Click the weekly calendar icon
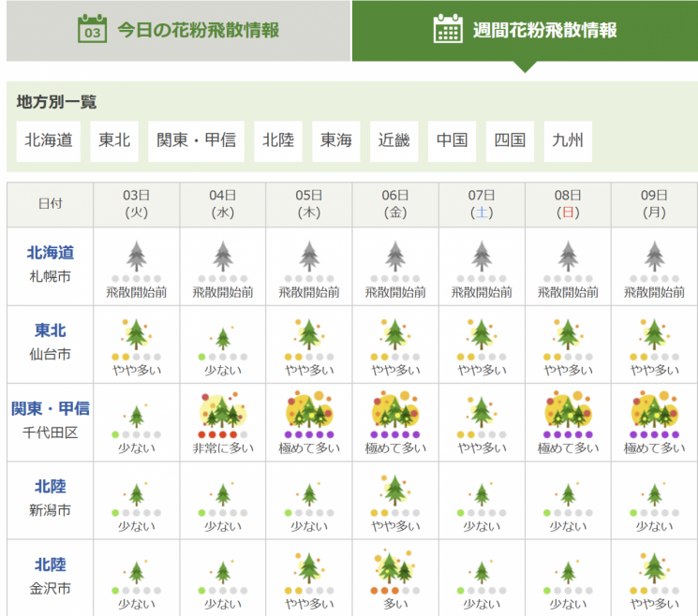Image resolution: width=698 pixels, height=616 pixels. click(448, 29)
